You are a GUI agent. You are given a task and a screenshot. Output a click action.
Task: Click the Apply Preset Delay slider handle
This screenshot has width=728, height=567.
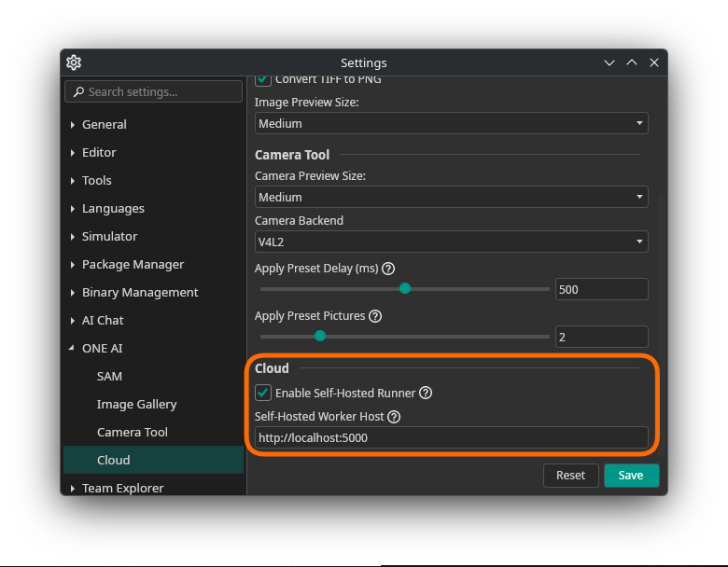(405, 288)
